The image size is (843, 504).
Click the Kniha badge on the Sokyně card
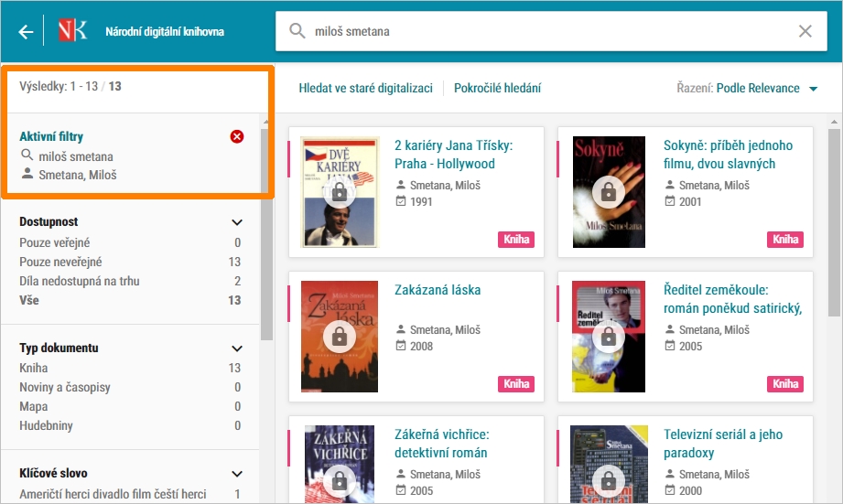pyautogui.click(x=785, y=239)
